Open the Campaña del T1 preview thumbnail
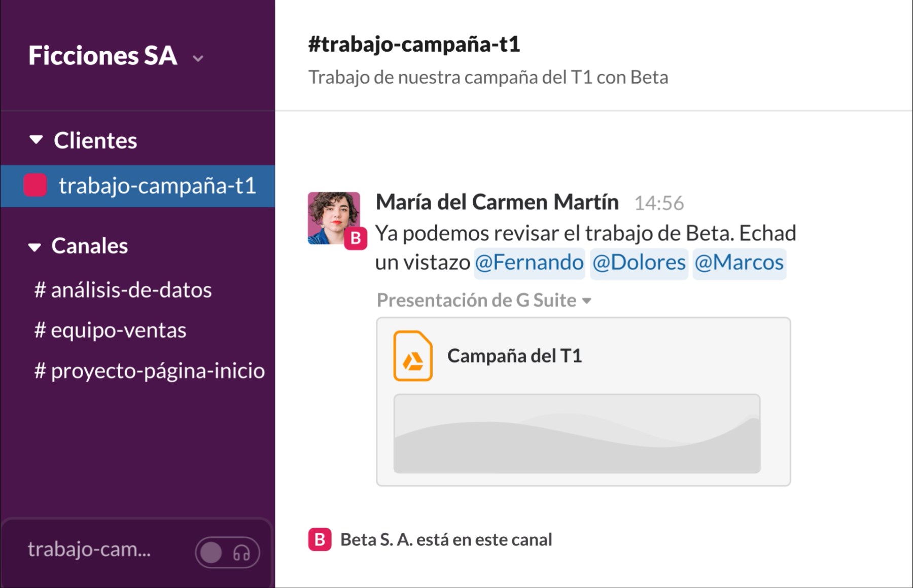This screenshot has height=588, width=913. 577,433
